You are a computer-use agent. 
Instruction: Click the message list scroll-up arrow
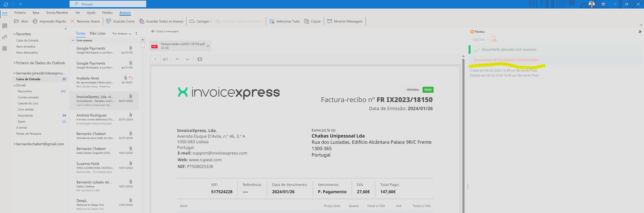coord(143,40)
